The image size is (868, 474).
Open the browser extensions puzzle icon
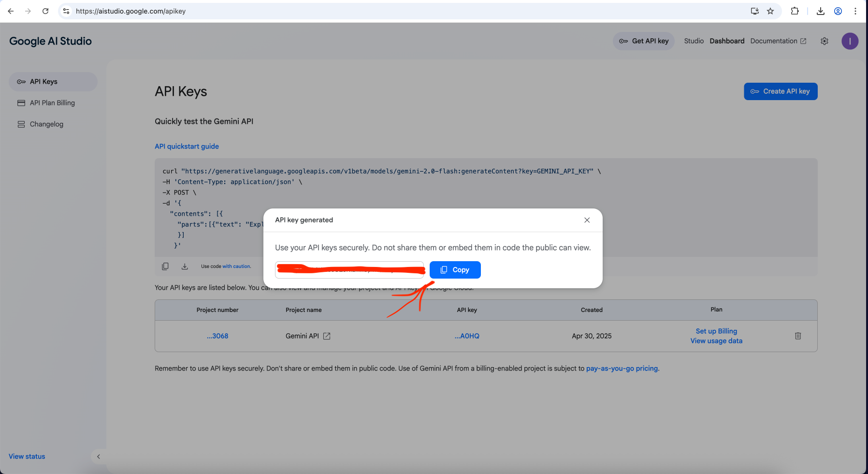tap(795, 11)
